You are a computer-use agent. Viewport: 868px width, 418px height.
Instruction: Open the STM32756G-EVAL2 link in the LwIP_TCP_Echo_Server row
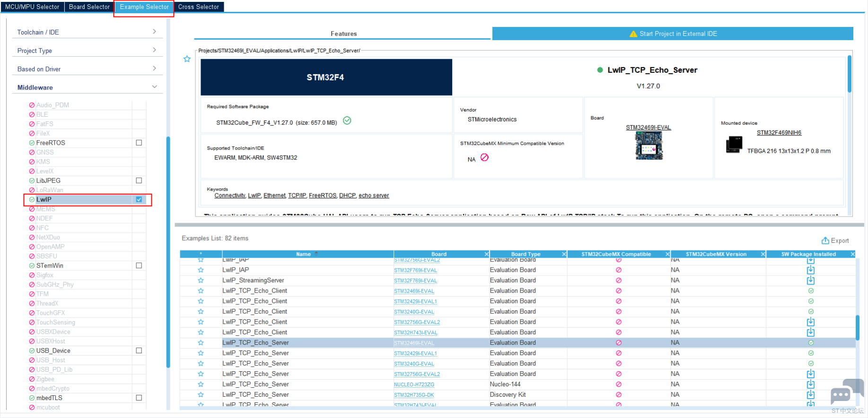coord(417,374)
